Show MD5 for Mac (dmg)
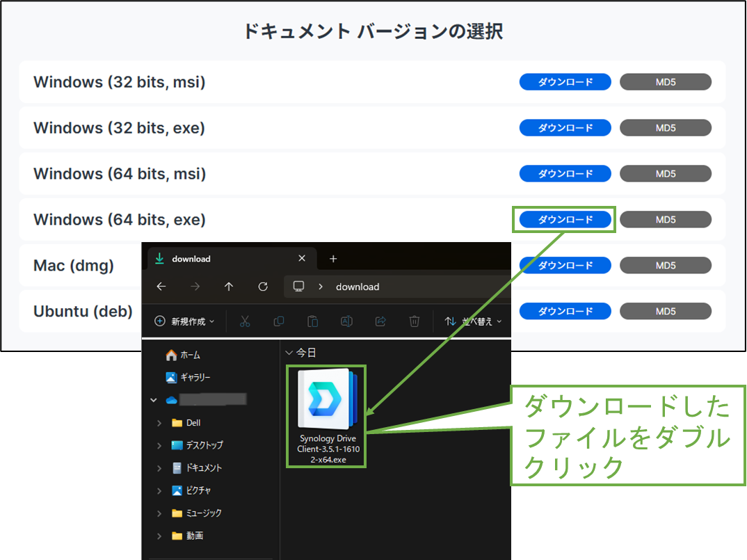The image size is (747, 560). 666,265
